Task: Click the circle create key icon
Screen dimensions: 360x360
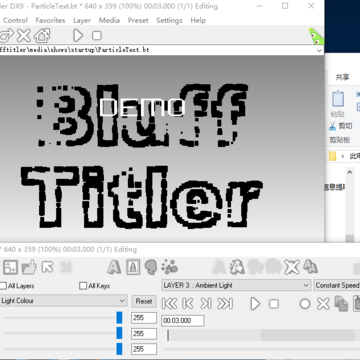Action: (x=305, y=304)
